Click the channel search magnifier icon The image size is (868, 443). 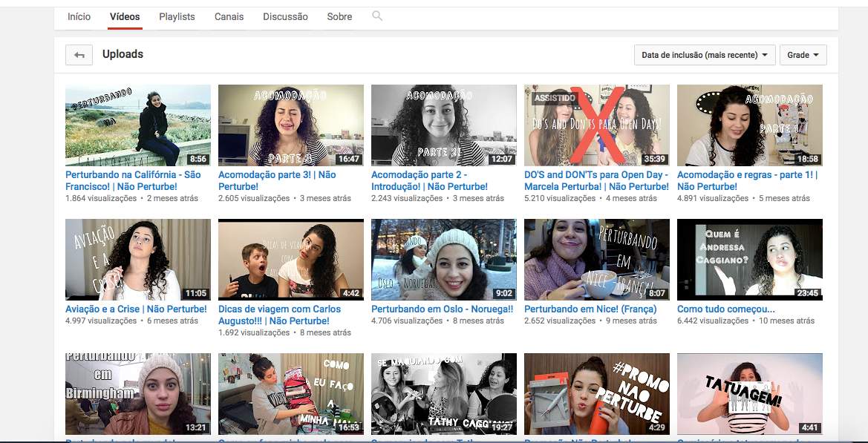[x=377, y=16]
